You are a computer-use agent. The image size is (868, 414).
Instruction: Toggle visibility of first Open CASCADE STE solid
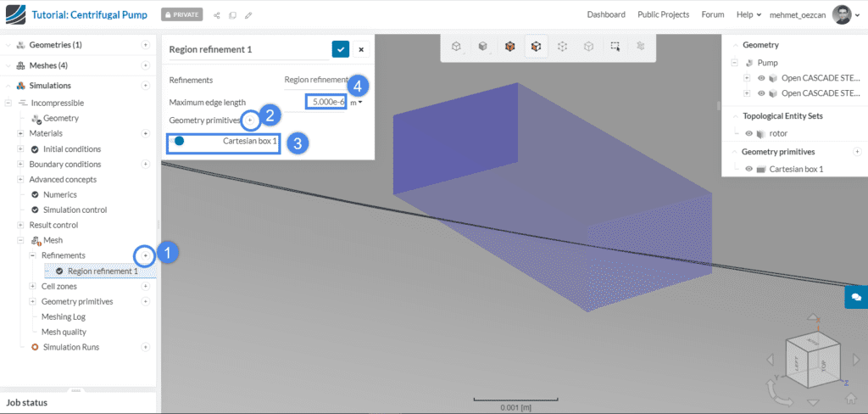pos(761,78)
